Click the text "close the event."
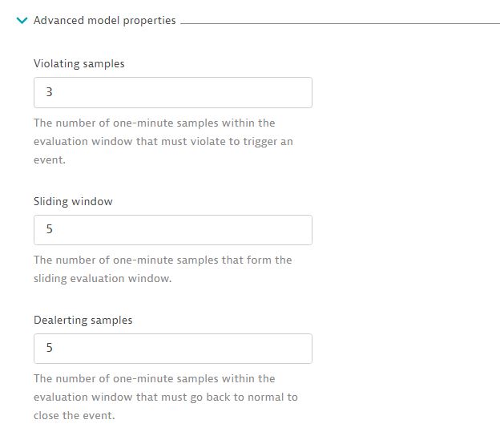 [75, 416]
